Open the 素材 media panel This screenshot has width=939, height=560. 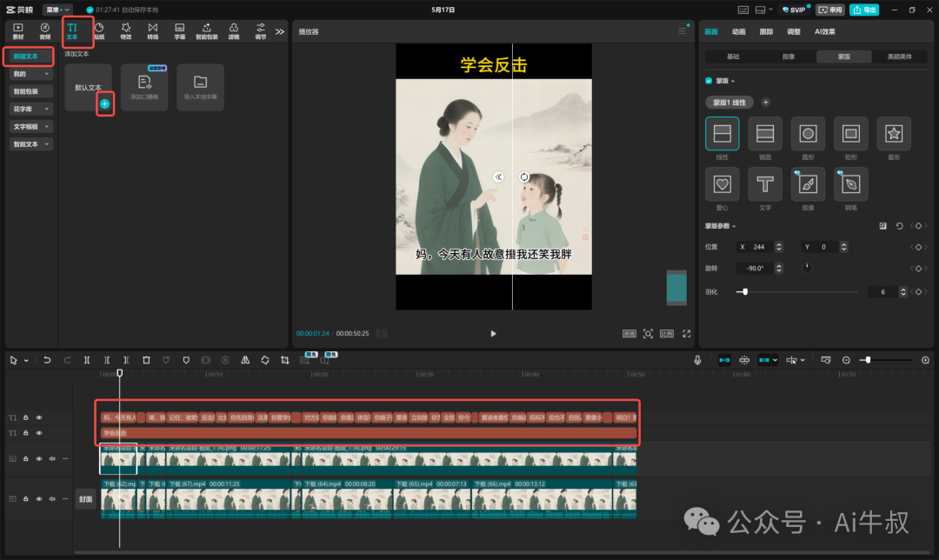18,31
